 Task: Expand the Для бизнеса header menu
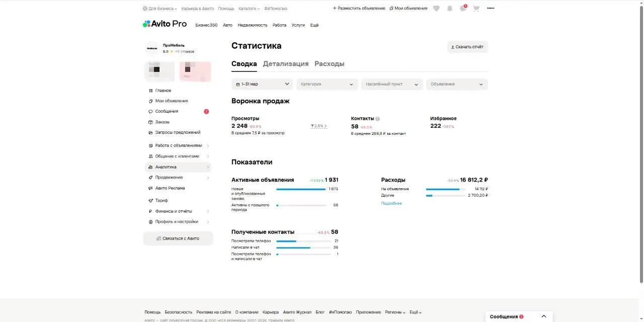tap(160, 9)
